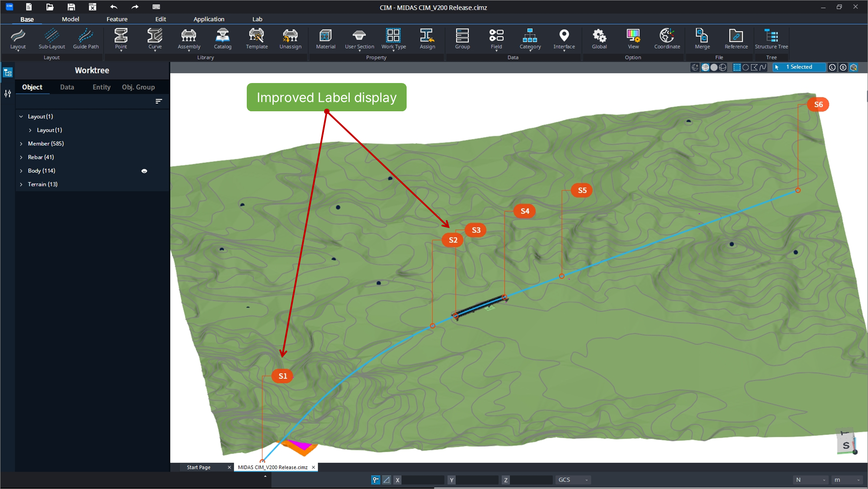Open the N force unit dropdown

tap(810, 480)
